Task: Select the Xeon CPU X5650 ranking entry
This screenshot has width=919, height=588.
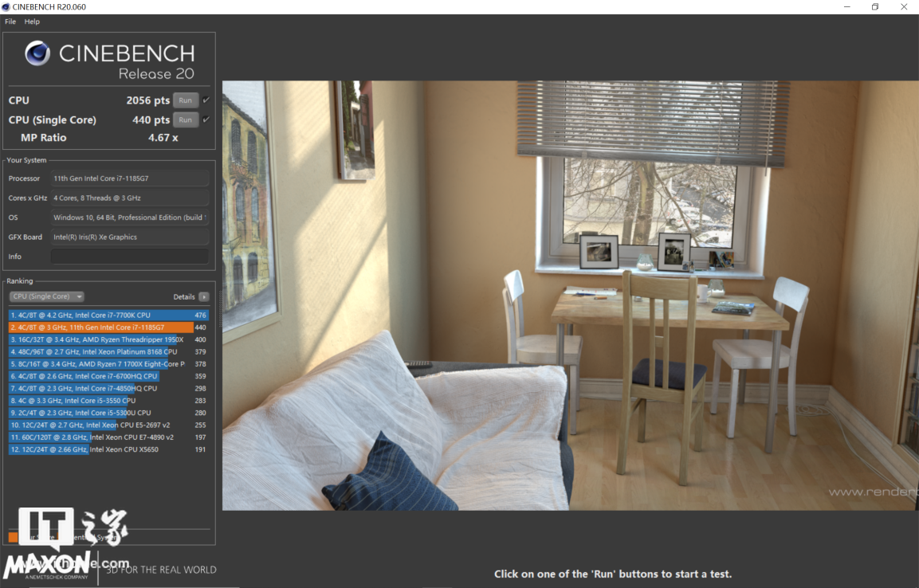Action: 101,449
